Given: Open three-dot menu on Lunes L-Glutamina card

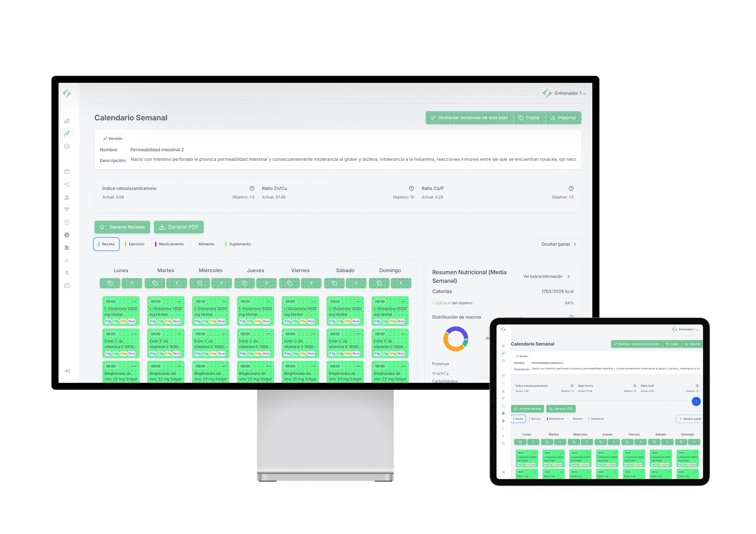Looking at the screenshot, I should pos(134,302).
